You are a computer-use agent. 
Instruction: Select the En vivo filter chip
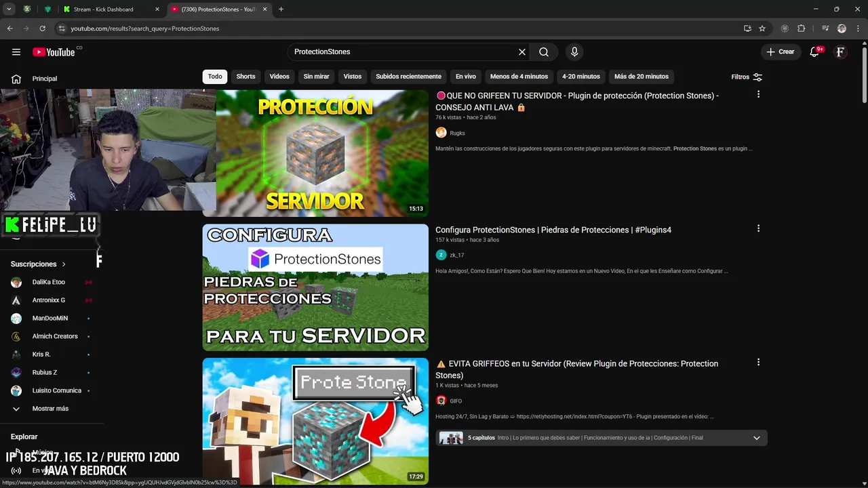click(x=465, y=77)
